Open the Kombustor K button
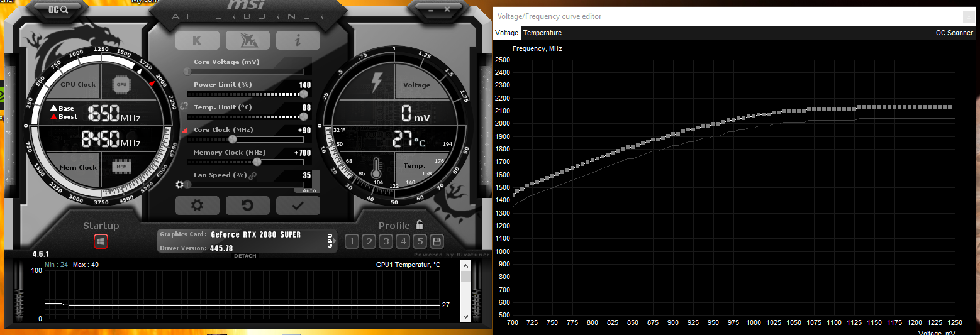 point(197,40)
